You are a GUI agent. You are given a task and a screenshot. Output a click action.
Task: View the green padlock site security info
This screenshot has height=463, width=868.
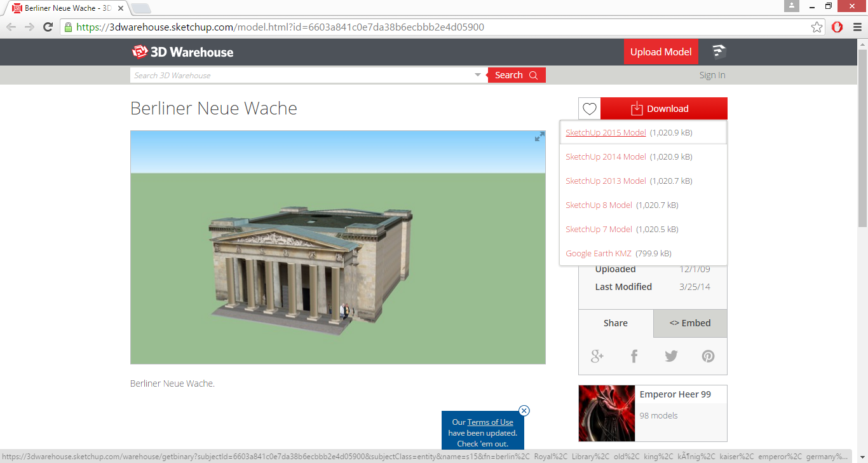pyautogui.click(x=68, y=27)
